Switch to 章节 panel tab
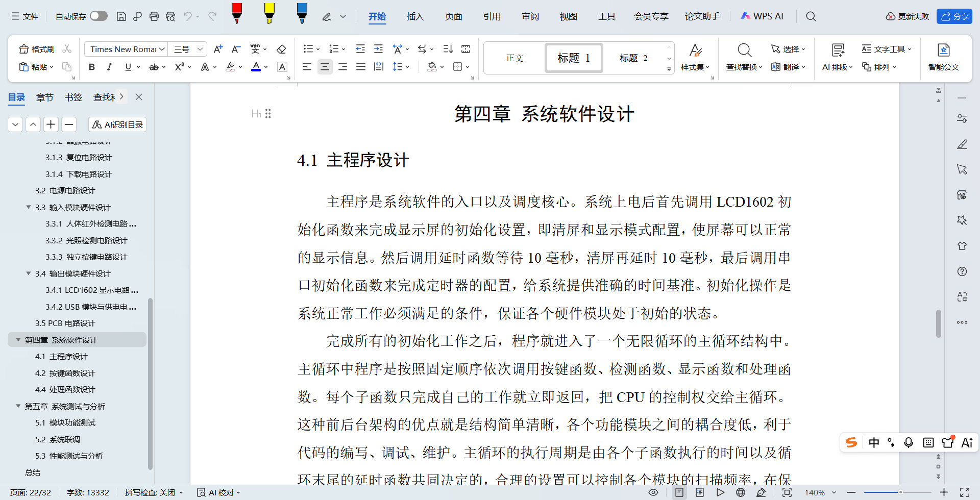980x500 pixels. 44,97
